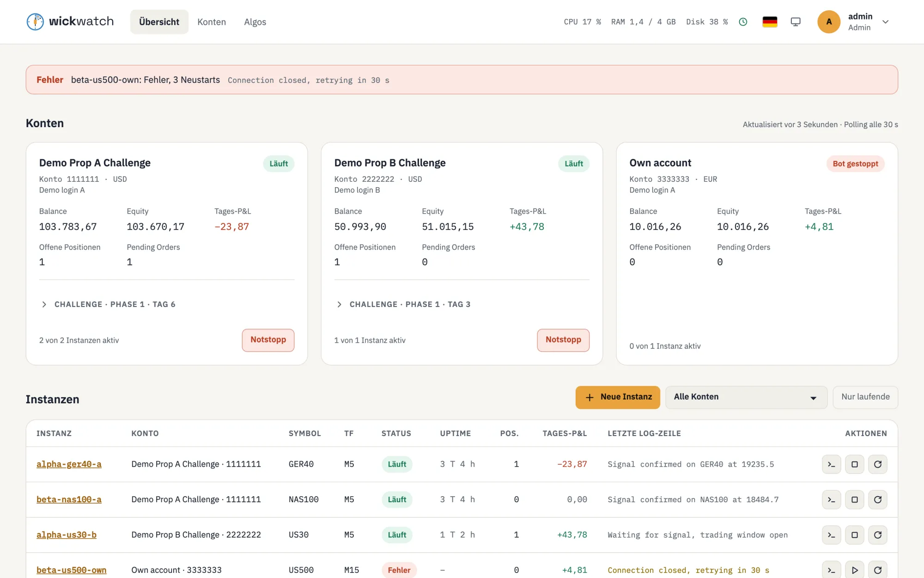This screenshot has width=924, height=578.
Task: Click Notstopp on Demo Prop B Challenge
Action: tap(563, 340)
